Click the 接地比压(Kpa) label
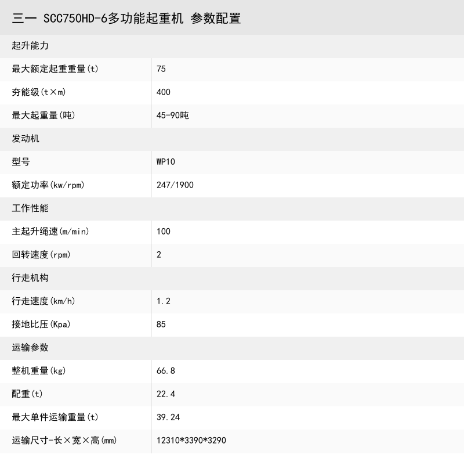Screen dimensions: 464x476 click(x=41, y=324)
